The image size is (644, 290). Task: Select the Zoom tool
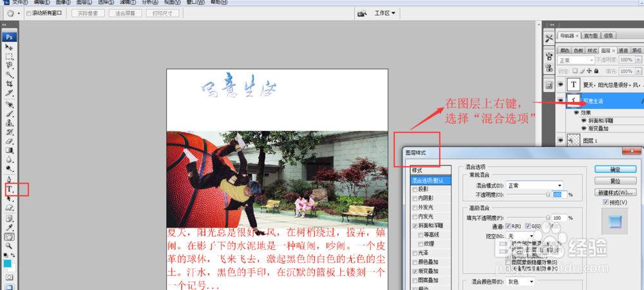(x=9, y=246)
